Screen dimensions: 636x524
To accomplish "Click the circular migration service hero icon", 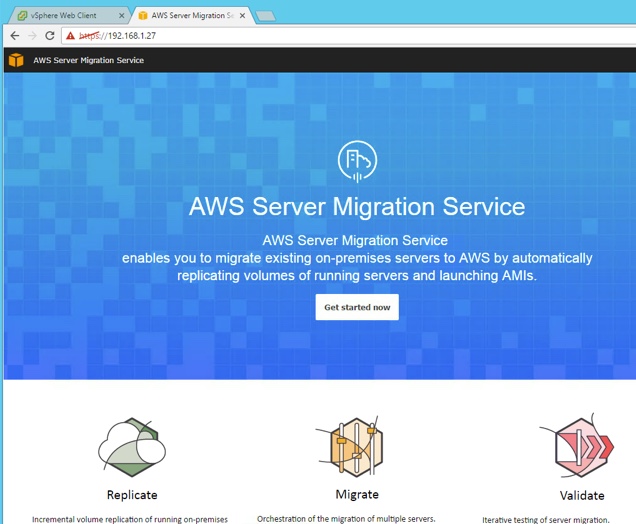I will (x=357, y=161).
